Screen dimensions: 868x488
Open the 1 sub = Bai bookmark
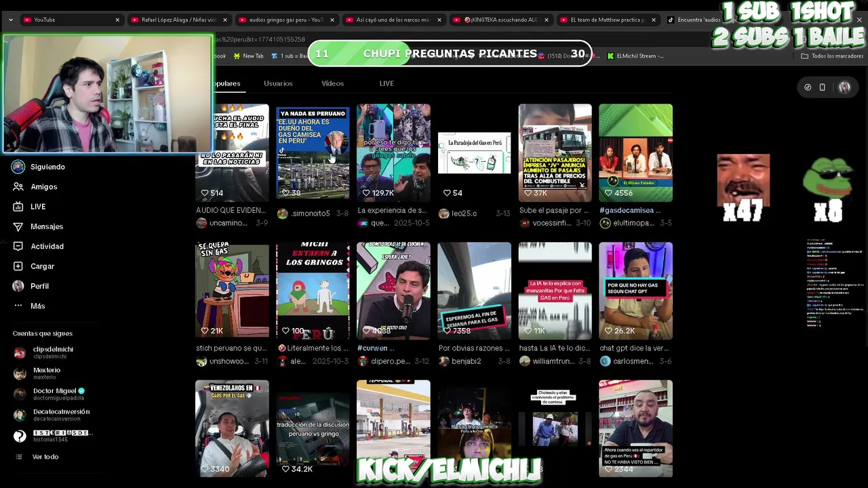[289, 56]
